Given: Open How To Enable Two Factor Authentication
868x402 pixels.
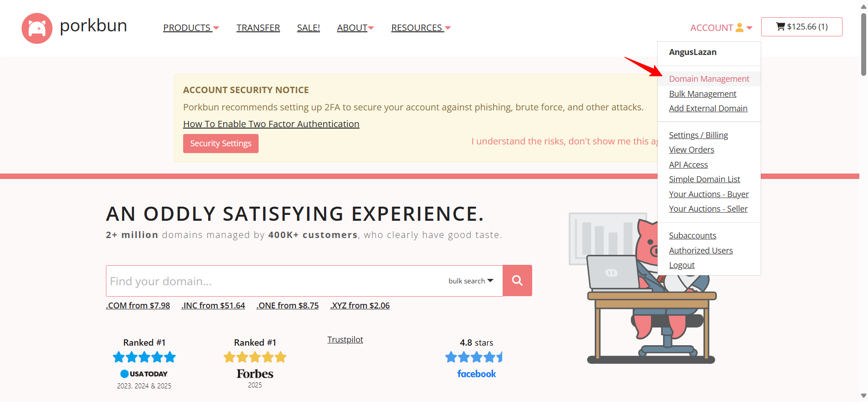Looking at the screenshot, I should (x=271, y=124).
